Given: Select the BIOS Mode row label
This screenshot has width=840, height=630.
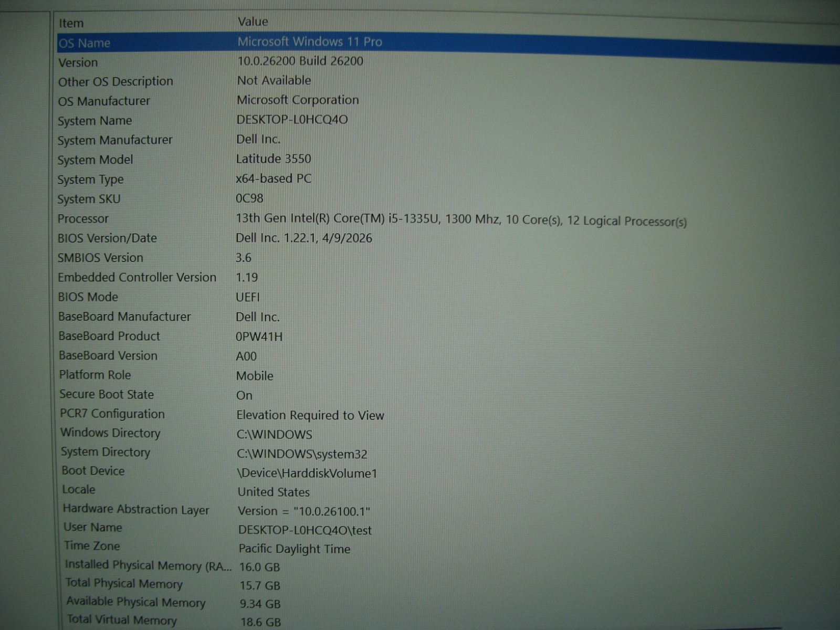Looking at the screenshot, I should point(88,297).
